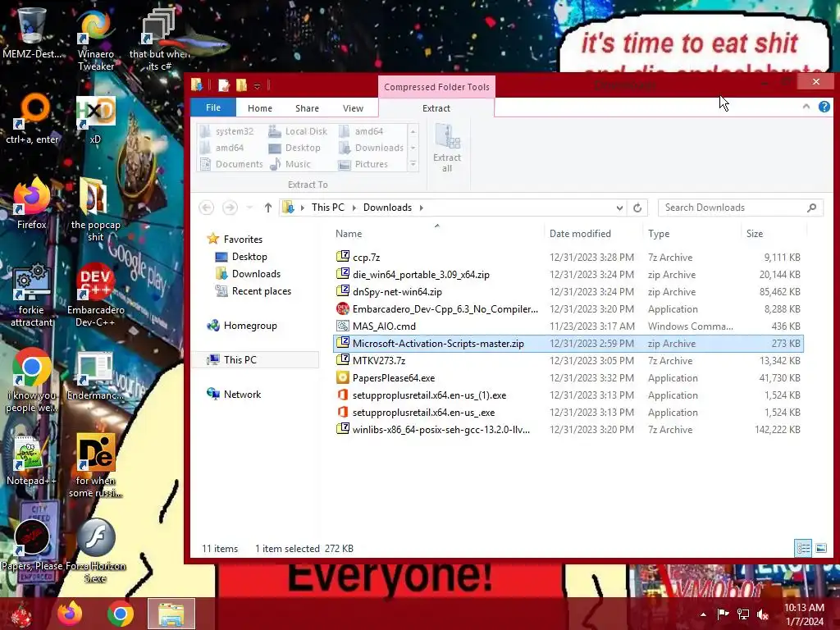Select the Forza Horizon 5.exe desktop icon

coord(95,550)
